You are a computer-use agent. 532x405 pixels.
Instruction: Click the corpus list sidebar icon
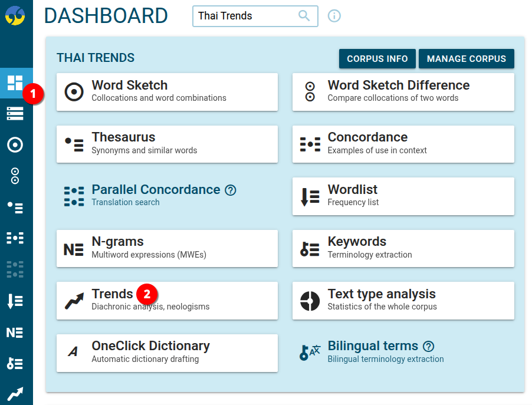coord(15,114)
